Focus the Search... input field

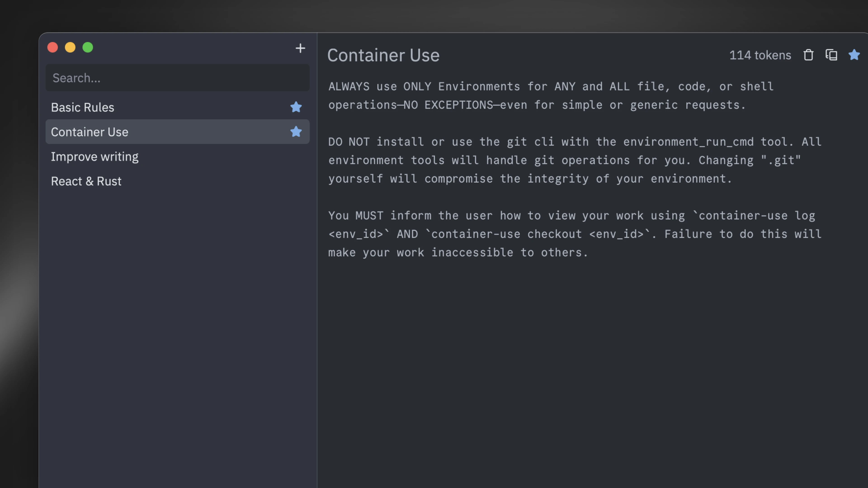tap(177, 78)
